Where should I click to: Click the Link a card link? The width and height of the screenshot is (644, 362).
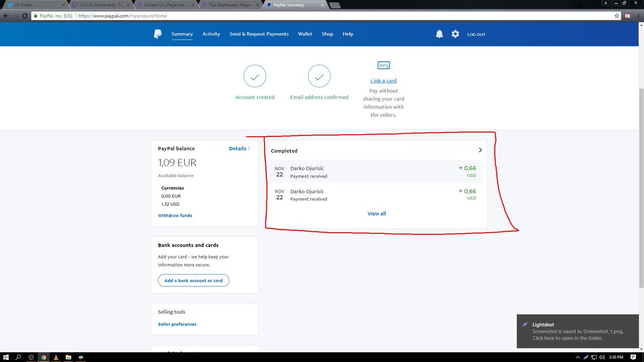tap(384, 80)
